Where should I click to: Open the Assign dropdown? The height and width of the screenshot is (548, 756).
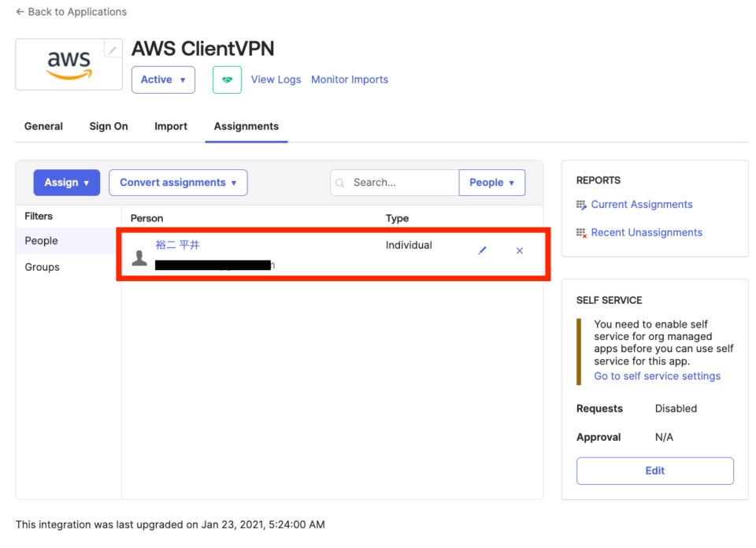67,182
